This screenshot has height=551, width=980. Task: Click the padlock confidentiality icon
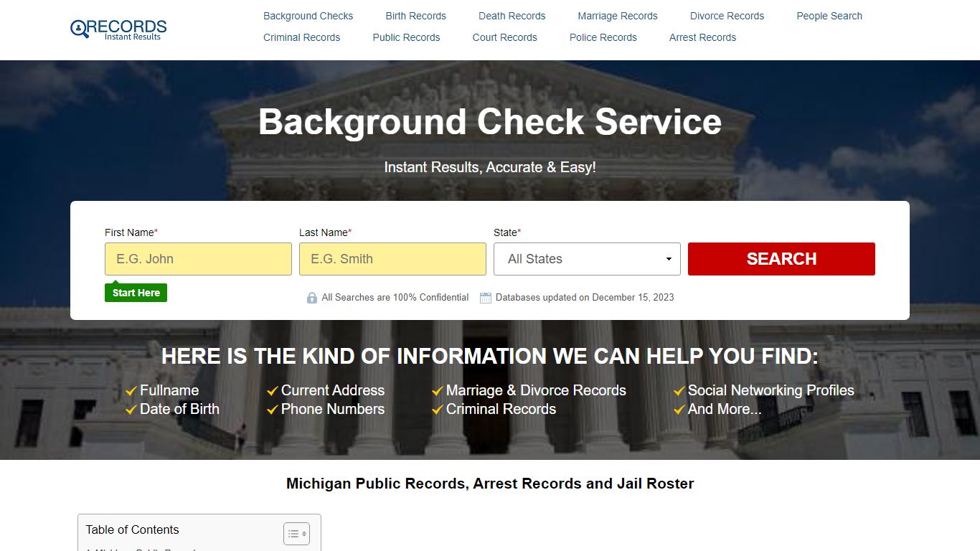pos(312,298)
